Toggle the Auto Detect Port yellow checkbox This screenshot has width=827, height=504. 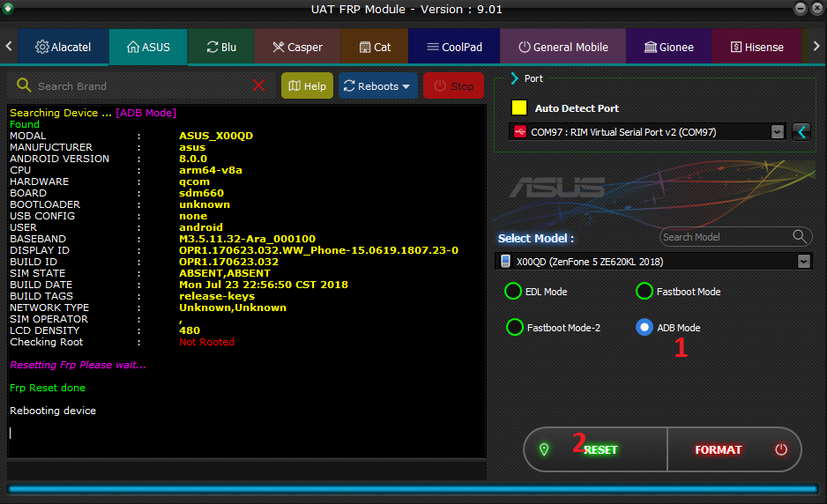click(519, 107)
